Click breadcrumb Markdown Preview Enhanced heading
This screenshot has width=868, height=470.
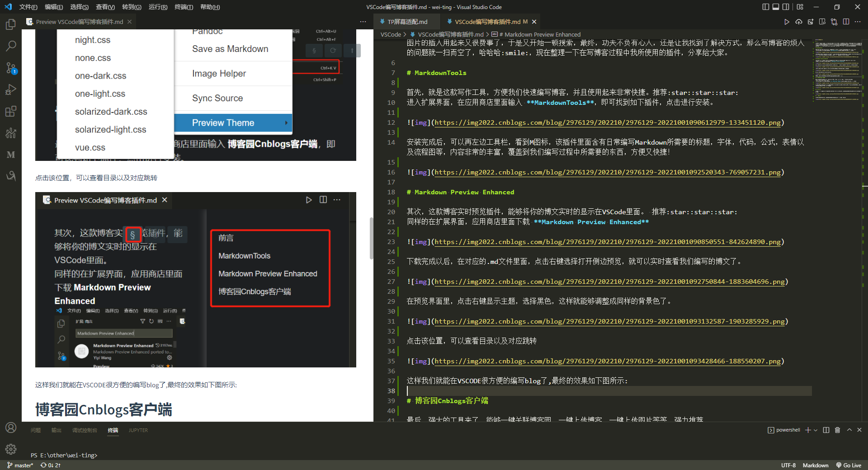539,34
